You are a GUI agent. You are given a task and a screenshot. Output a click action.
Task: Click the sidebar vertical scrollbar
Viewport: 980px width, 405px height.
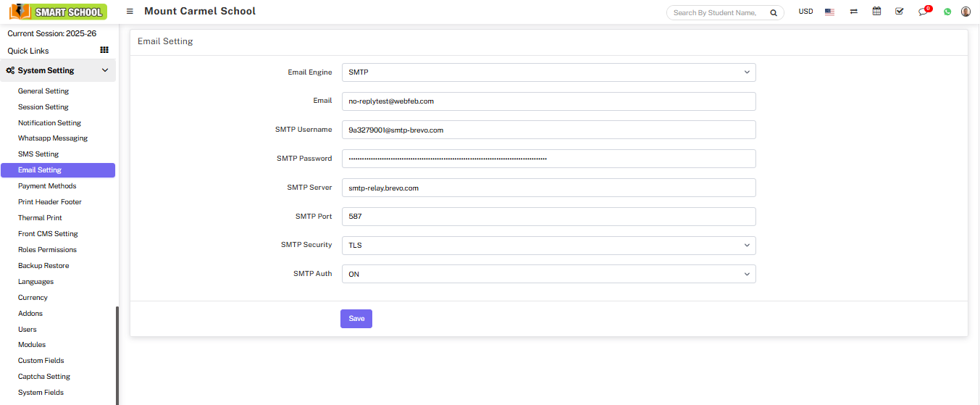(117, 355)
